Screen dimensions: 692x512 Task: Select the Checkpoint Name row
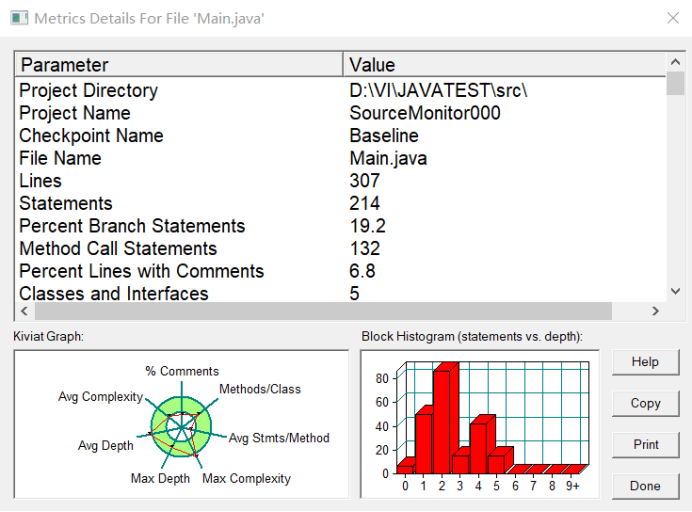click(x=340, y=136)
